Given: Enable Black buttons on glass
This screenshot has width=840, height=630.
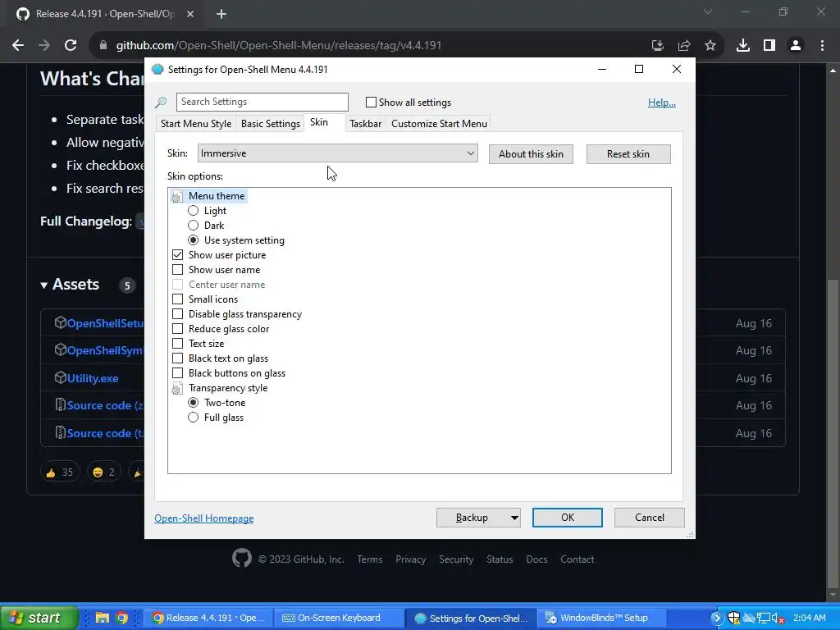Looking at the screenshot, I should (177, 373).
